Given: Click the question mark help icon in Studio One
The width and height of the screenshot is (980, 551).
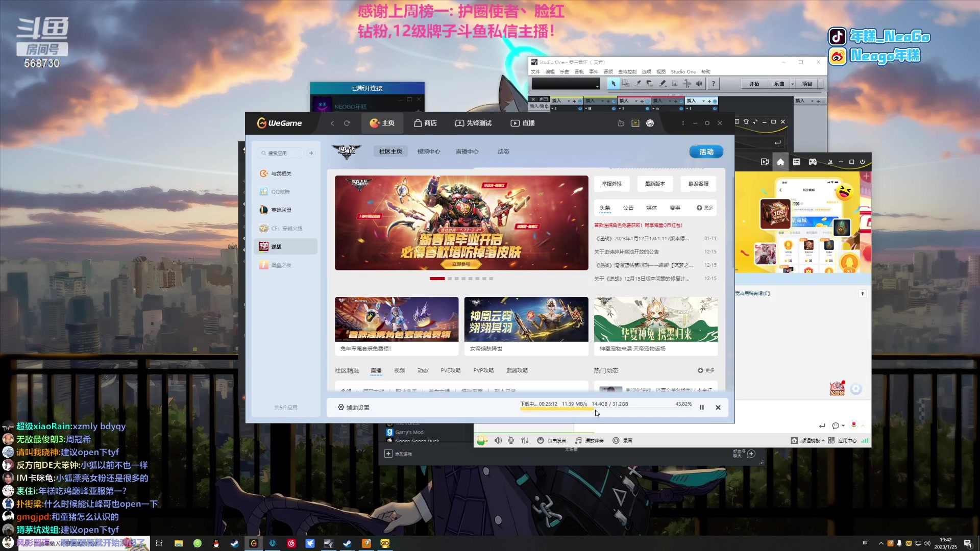Looking at the screenshot, I should click(713, 84).
